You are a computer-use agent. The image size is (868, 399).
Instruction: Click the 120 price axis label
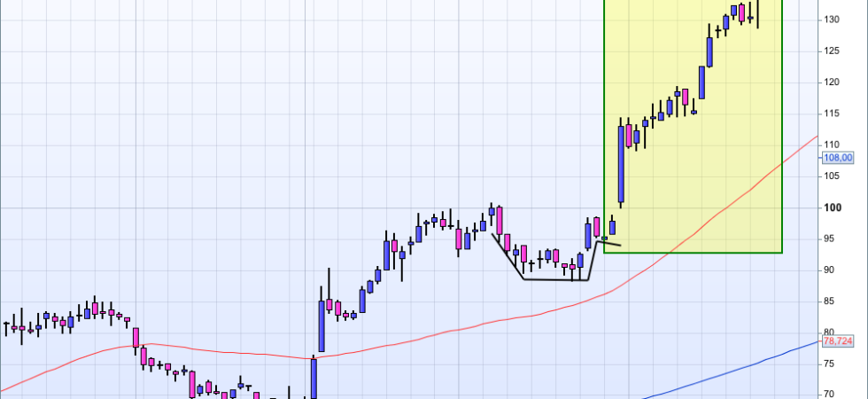point(832,82)
